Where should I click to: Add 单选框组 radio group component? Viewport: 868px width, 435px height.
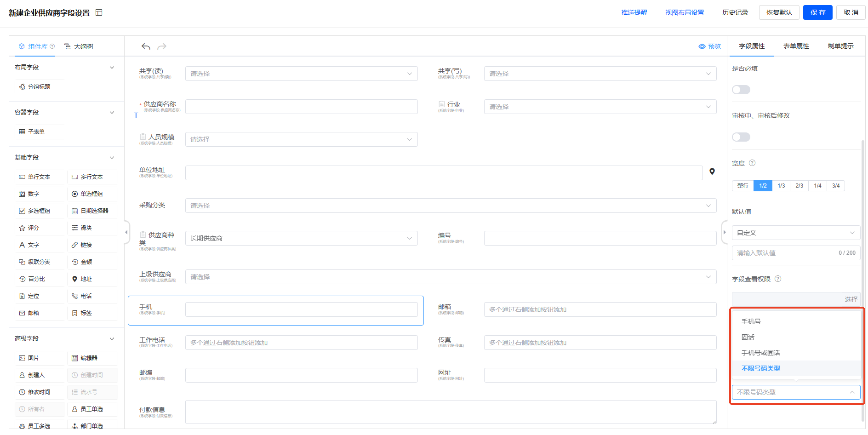[92, 194]
